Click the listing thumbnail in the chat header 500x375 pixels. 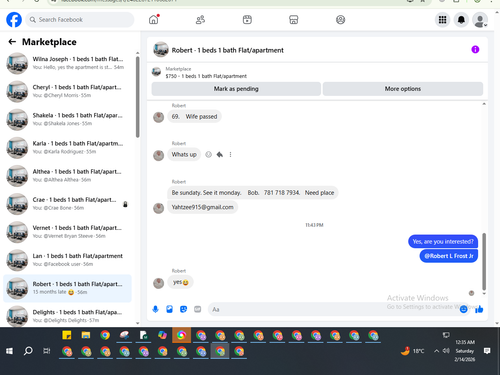coord(161,50)
